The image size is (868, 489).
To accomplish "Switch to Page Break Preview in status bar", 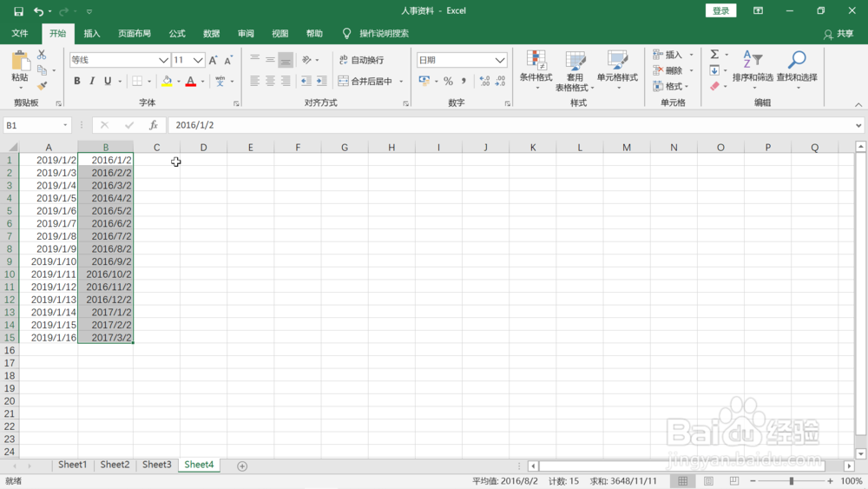I will click(734, 480).
